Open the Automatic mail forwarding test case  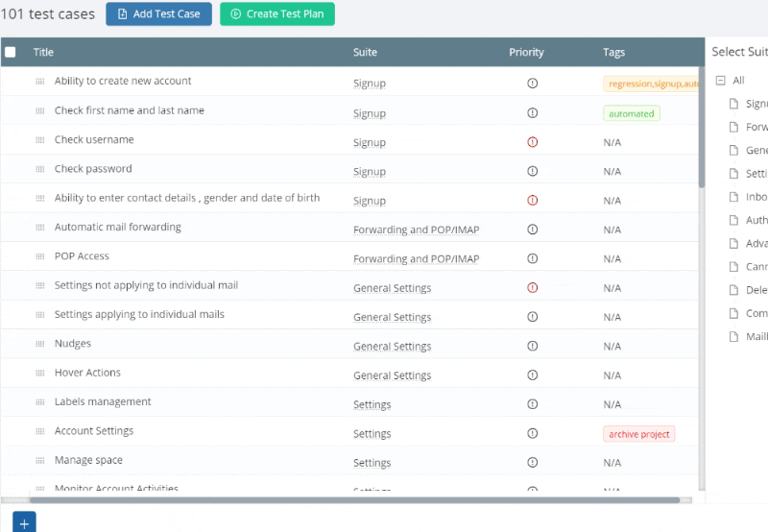point(117,227)
